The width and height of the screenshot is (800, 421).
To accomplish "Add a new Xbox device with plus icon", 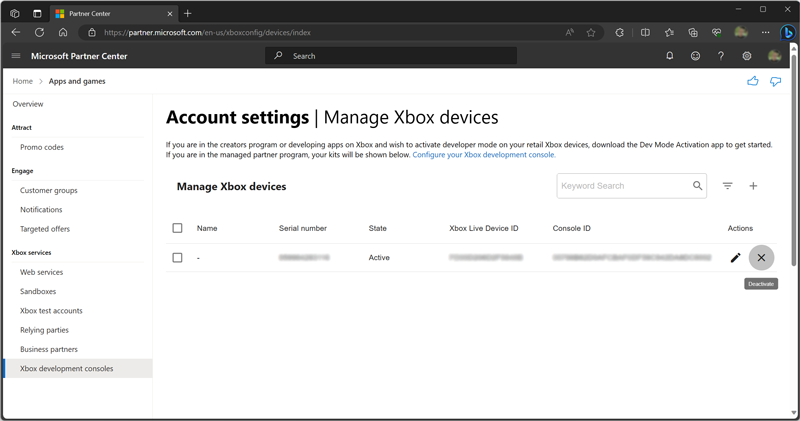I will (753, 186).
